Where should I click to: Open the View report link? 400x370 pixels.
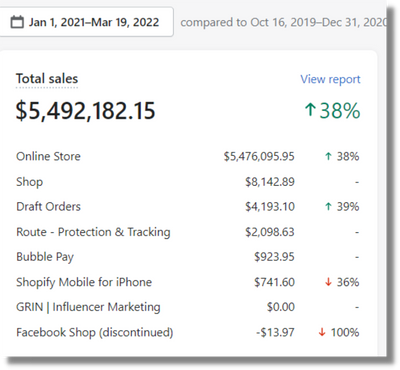coord(330,79)
